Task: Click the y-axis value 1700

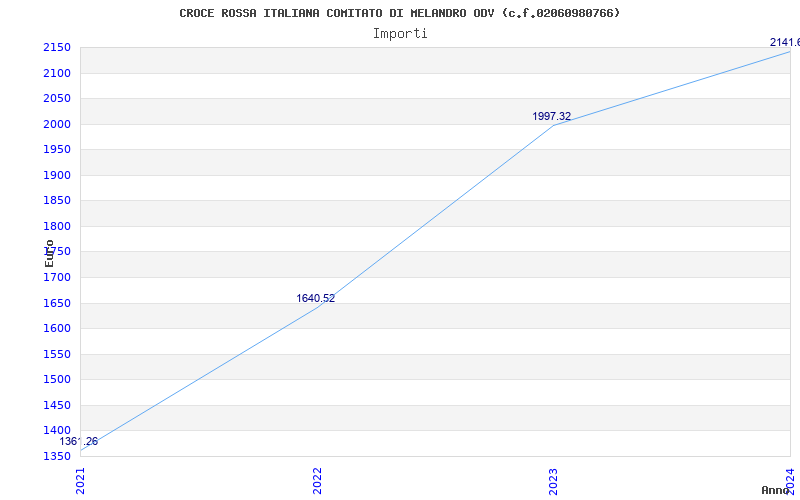Action: [57, 278]
